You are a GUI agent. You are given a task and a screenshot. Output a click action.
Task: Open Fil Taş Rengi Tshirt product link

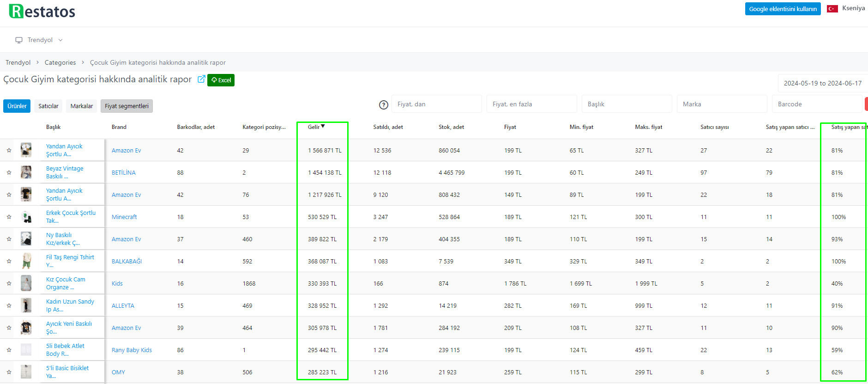click(x=70, y=261)
